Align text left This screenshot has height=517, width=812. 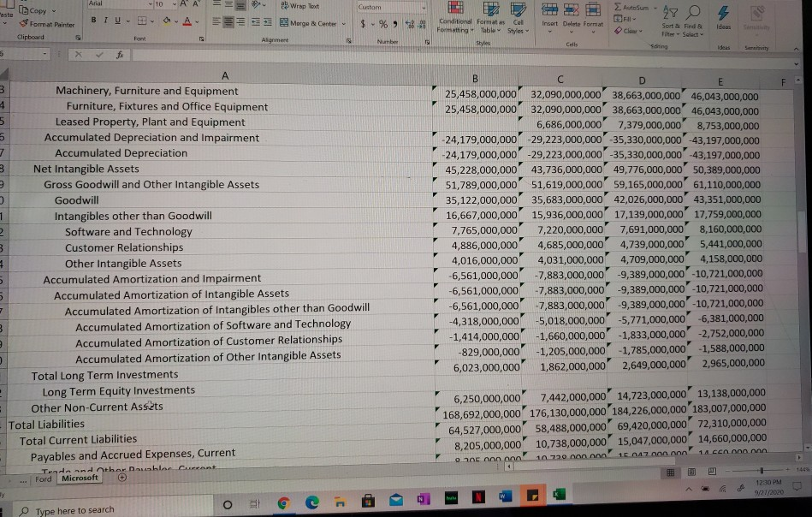pyautogui.click(x=216, y=22)
